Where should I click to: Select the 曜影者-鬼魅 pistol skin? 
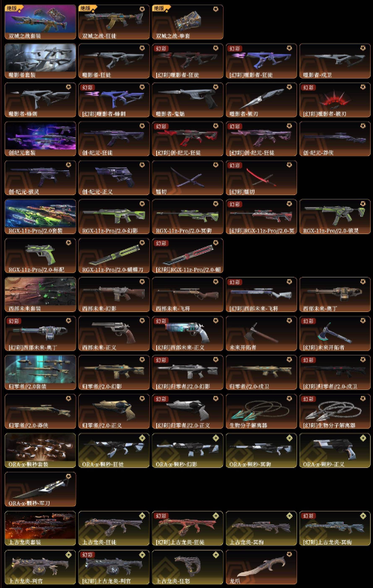pos(188,100)
